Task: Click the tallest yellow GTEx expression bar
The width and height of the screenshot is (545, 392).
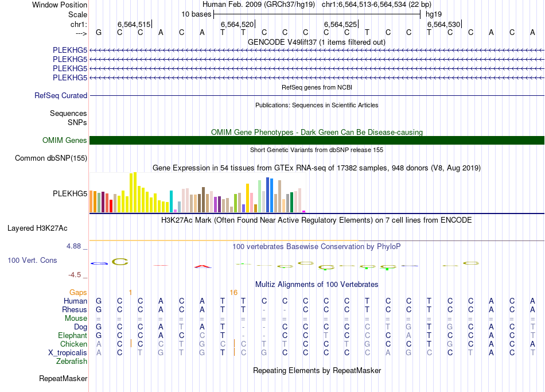Action: [x=134, y=192]
